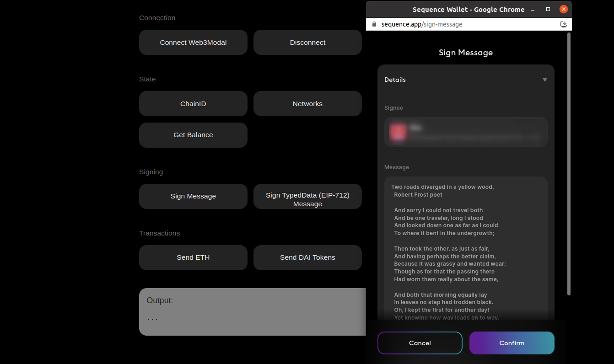This screenshot has width=614, height=364.
Task: Click 'Then took the other, as just as fair,' line
Action: pos(442,249)
